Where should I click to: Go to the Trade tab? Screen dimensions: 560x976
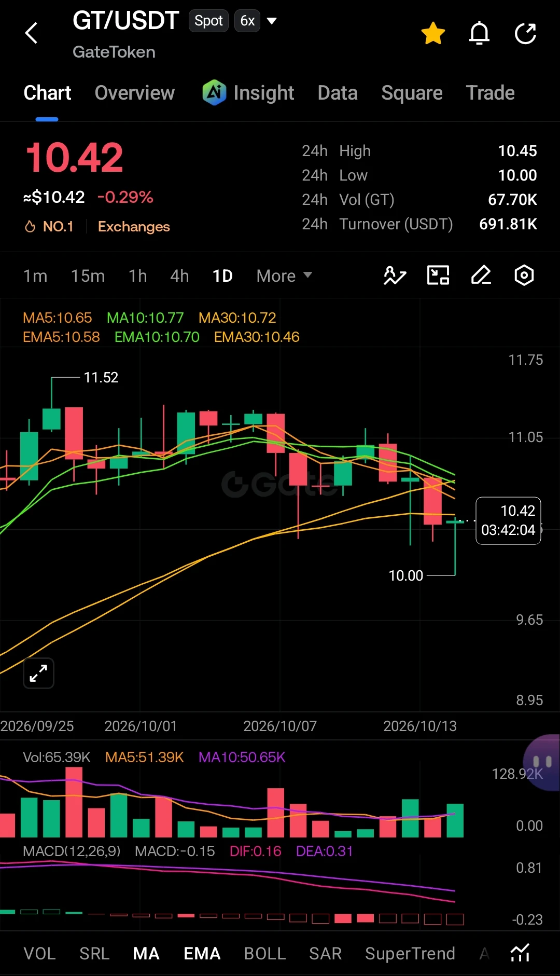pyautogui.click(x=491, y=93)
